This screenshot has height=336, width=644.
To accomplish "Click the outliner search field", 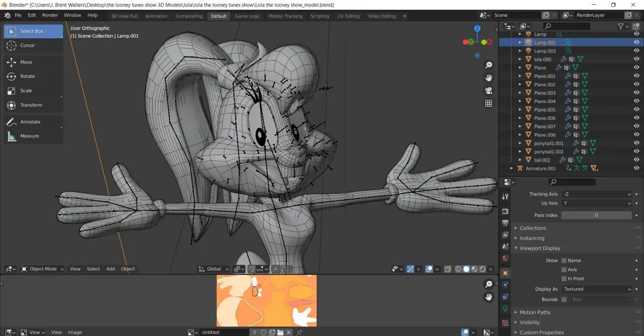I will click(x=567, y=26).
